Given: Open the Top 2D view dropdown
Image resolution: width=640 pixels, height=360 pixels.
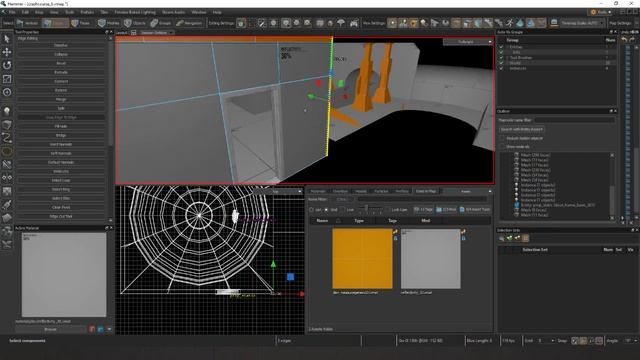Looking at the screenshot, I should pyautogui.click(x=278, y=191).
